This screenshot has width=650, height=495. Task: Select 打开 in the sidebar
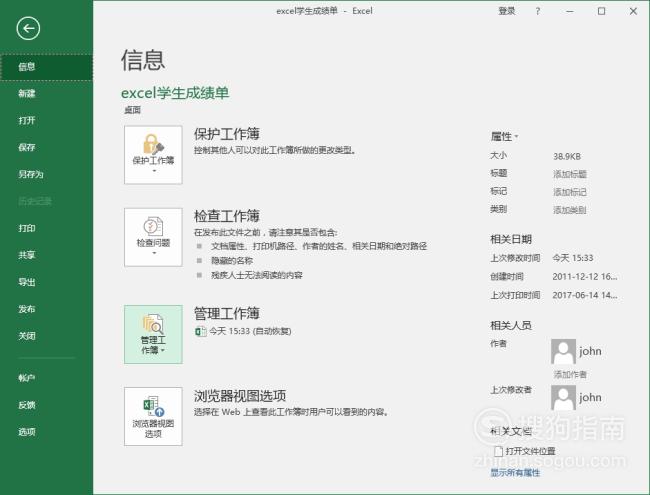pos(46,121)
